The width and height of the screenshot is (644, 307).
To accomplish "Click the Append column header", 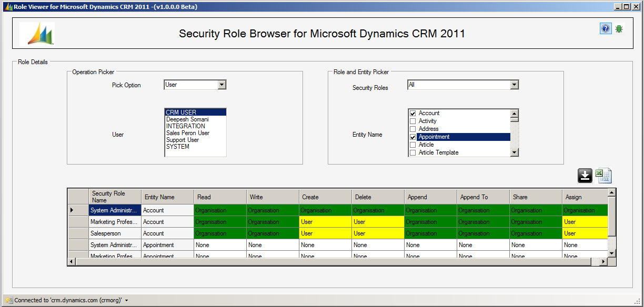I will (430, 197).
